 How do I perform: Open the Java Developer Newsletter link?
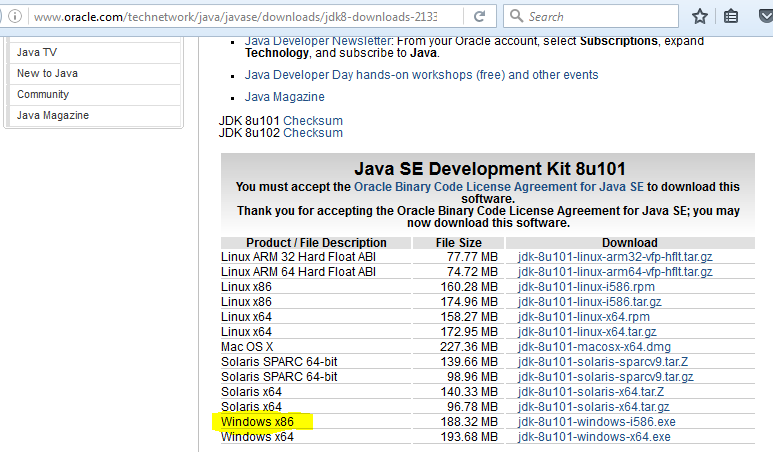(x=318, y=41)
